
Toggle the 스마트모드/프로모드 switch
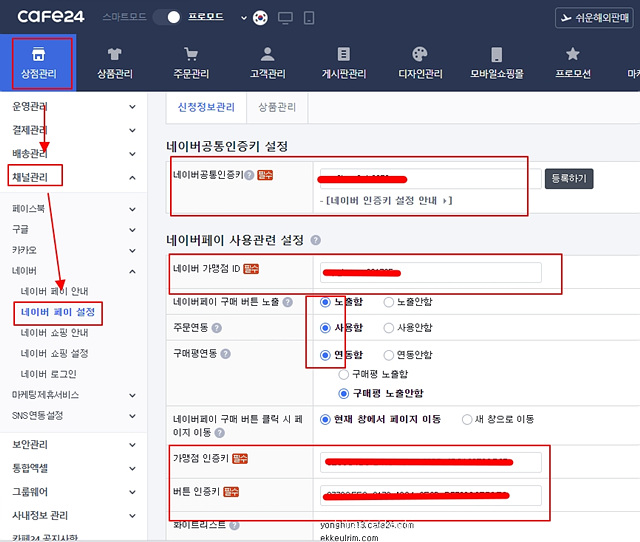point(167,17)
